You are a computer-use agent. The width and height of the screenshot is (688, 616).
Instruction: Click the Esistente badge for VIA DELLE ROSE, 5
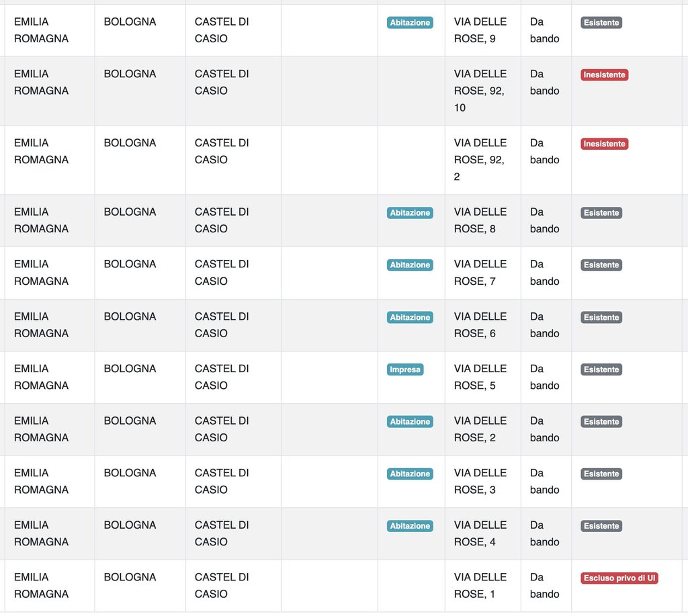601,369
